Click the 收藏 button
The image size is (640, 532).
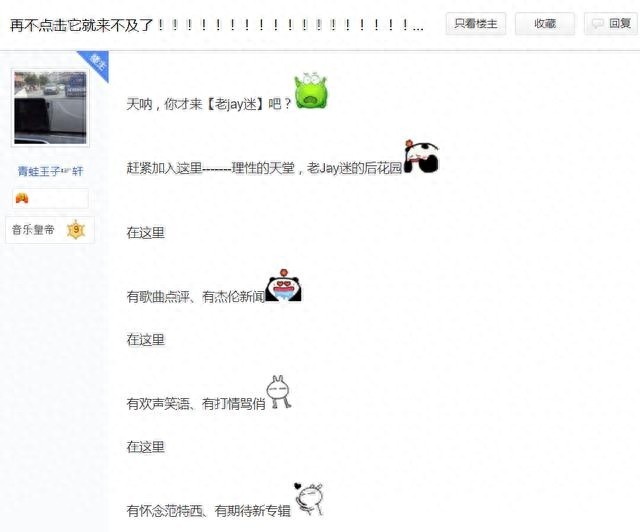tap(545, 24)
